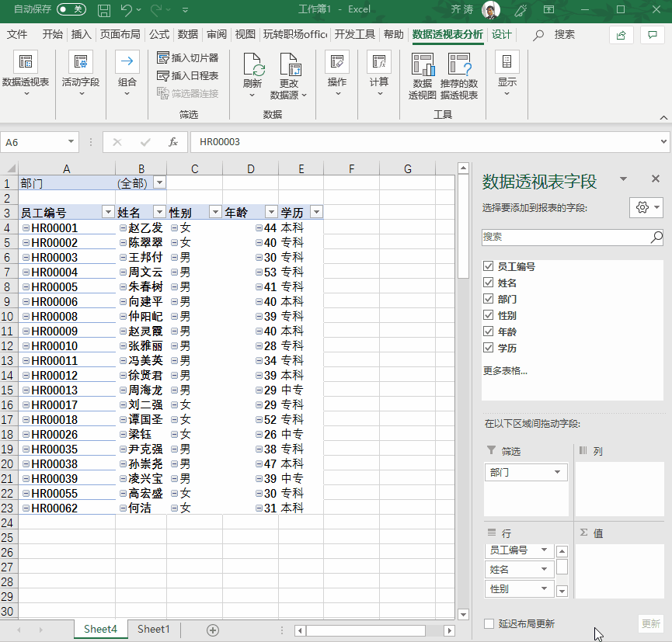Toggle the 自动保存 AutoSave switch
Image resolution: width=672 pixels, height=642 pixels.
click(71, 10)
